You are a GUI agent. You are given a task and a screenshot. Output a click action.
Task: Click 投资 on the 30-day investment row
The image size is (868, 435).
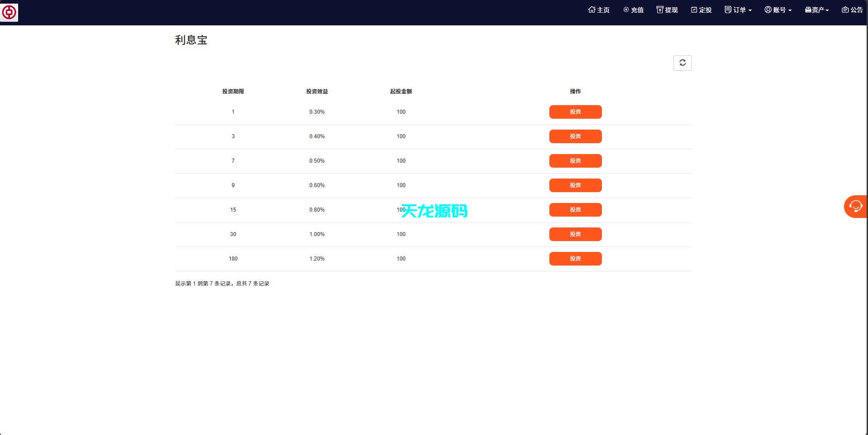pos(575,234)
